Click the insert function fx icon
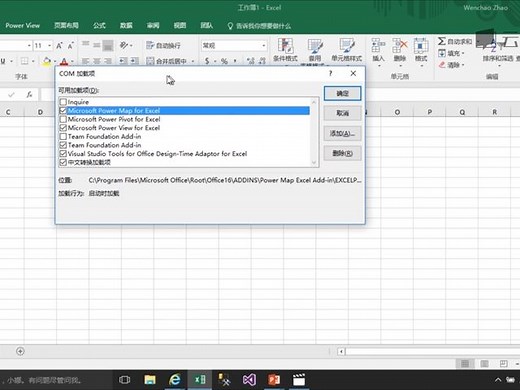Viewport: 520px width, 390px height. (x=29, y=95)
